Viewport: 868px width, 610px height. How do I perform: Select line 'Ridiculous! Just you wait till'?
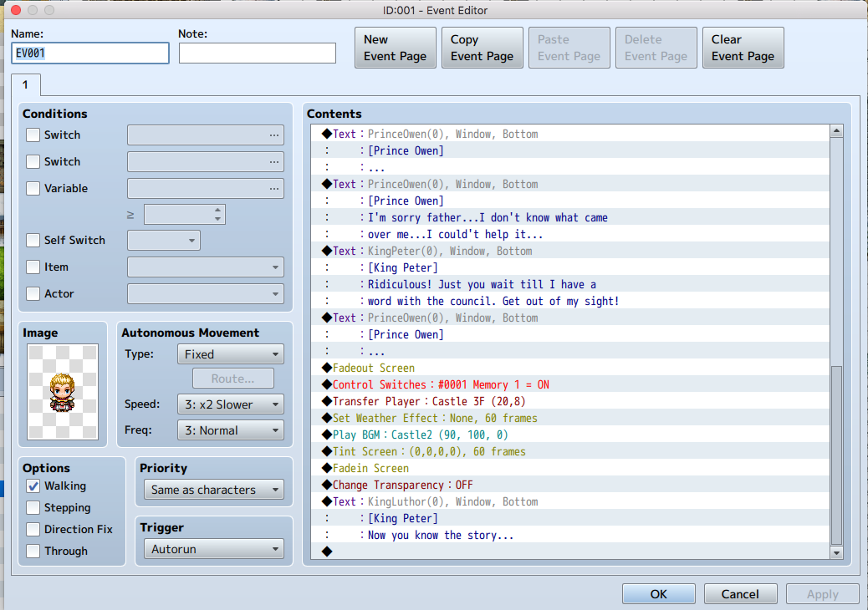click(x=570, y=284)
